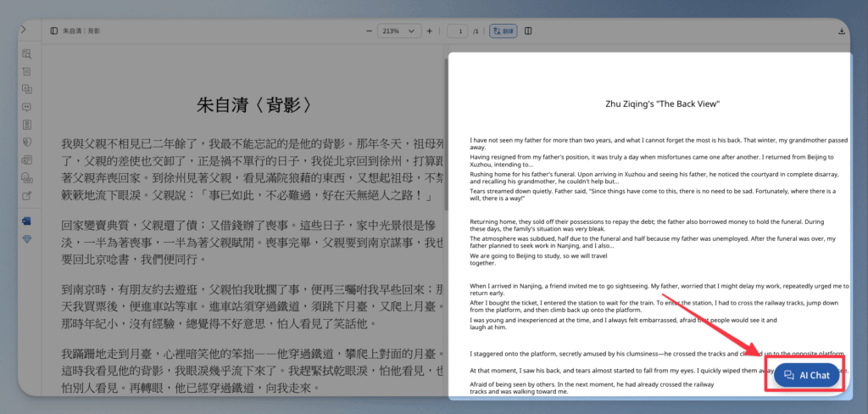Toggle the split view layout icon
Image resolution: width=868 pixels, height=414 pixels.
coord(529,31)
